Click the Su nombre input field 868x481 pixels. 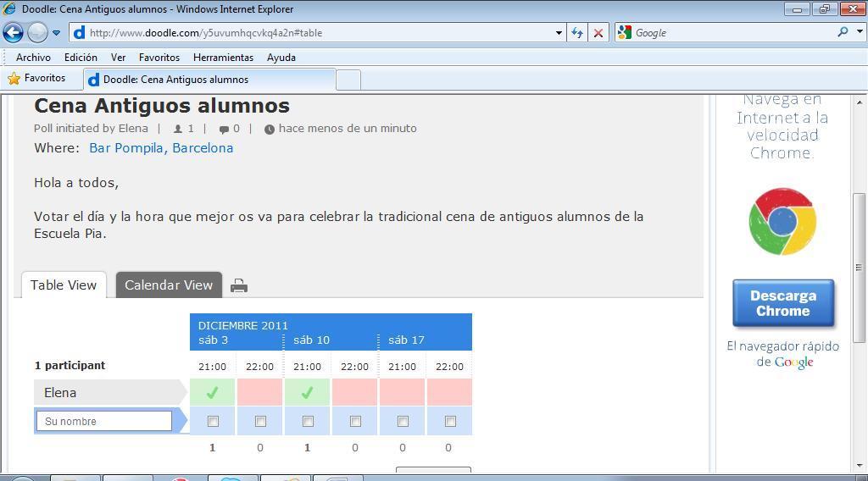(x=104, y=421)
